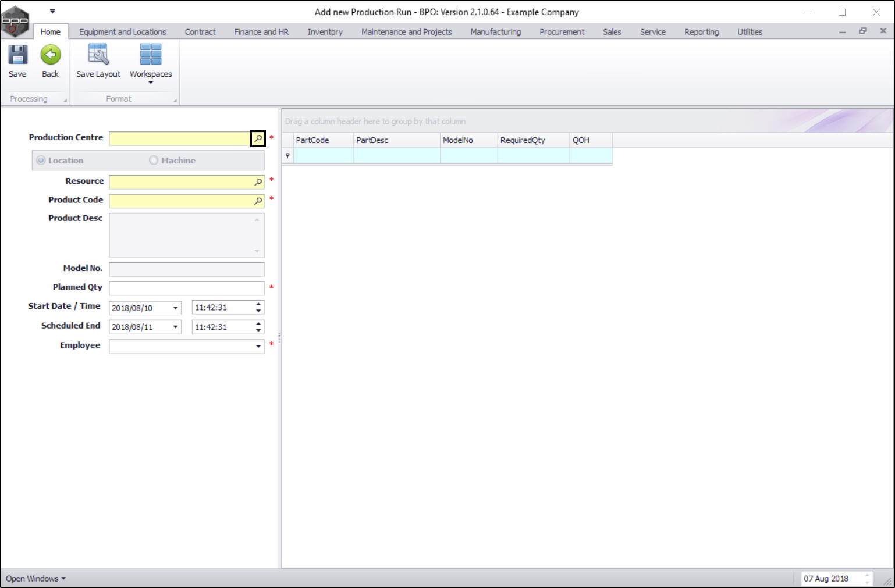Increase the Scheduled End time spinner
Viewport: 895px width, 588px height.
click(x=258, y=323)
